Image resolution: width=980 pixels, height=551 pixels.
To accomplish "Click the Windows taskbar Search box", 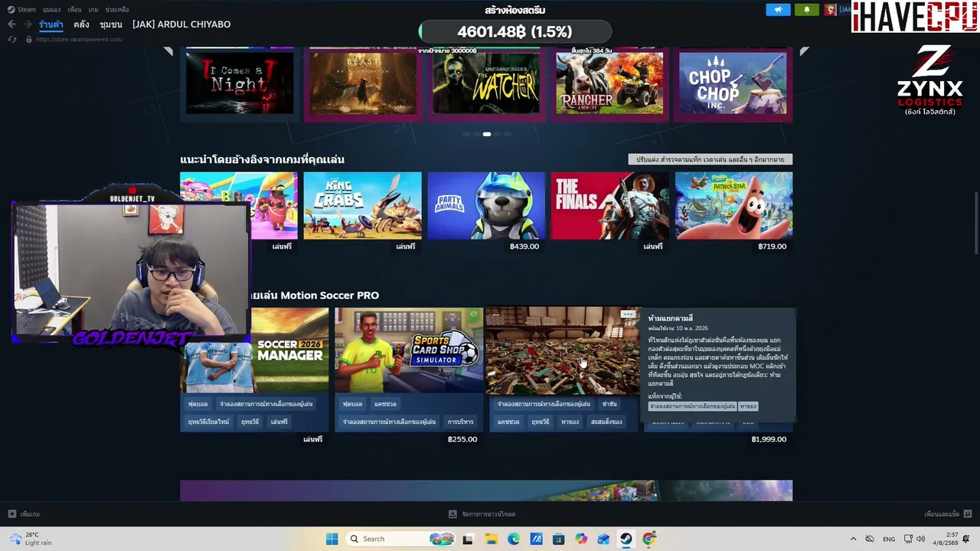I will (399, 539).
